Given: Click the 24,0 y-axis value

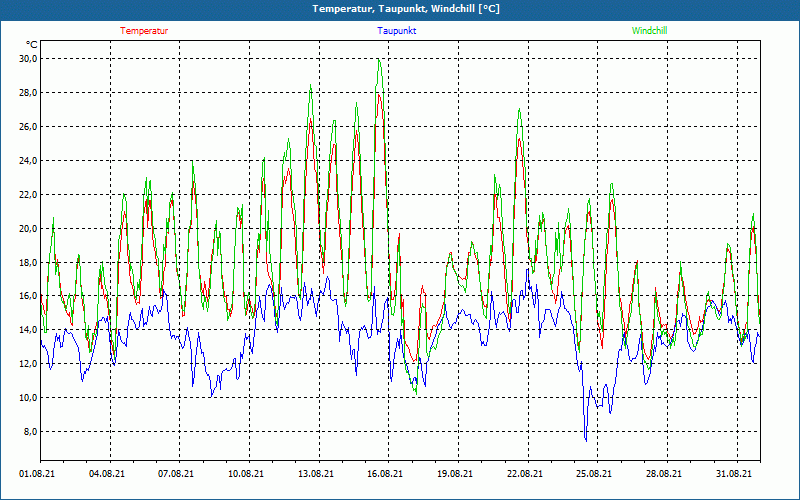Looking at the screenshot, I should click(29, 161).
